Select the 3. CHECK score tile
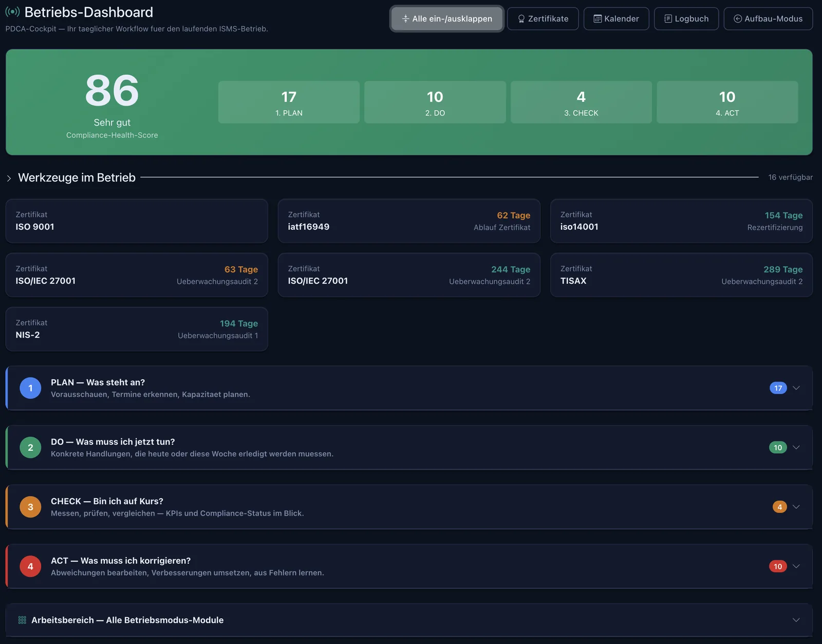 581,102
